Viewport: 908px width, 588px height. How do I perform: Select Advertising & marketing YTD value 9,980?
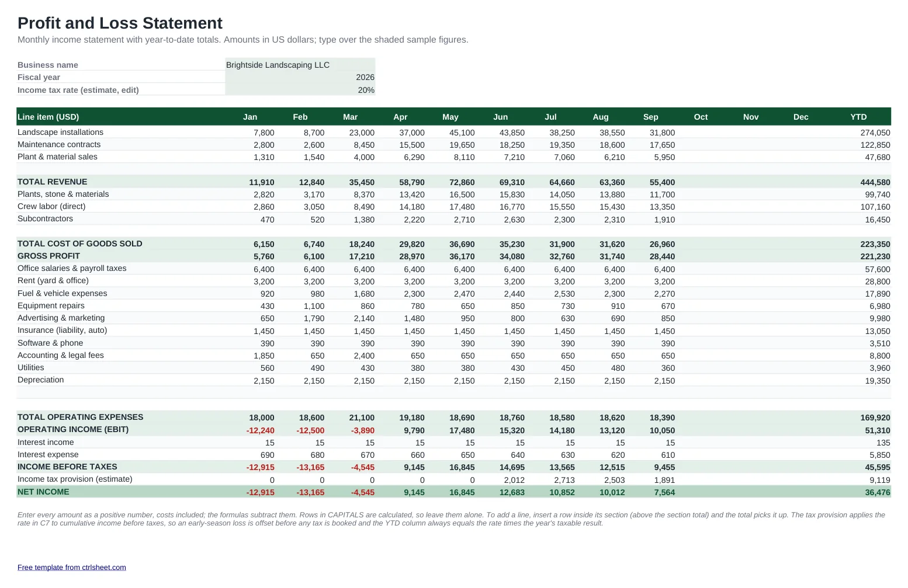880,318
